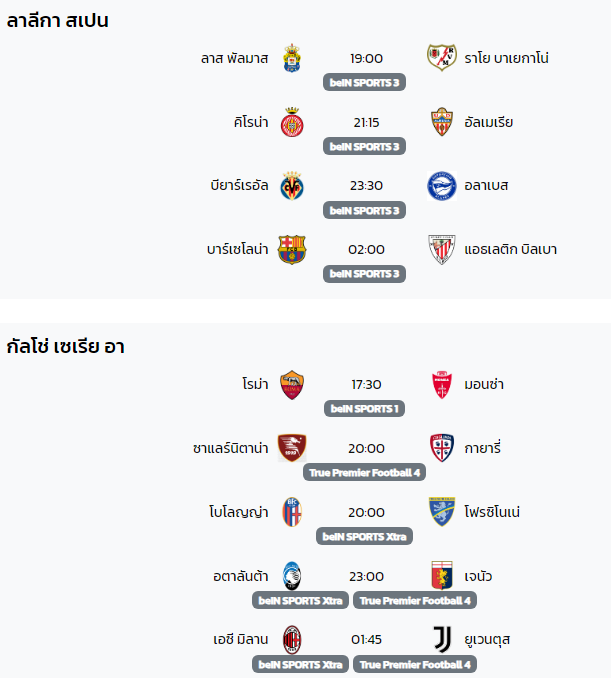Click the Juventus logo
611x678 pixels.
point(441,640)
